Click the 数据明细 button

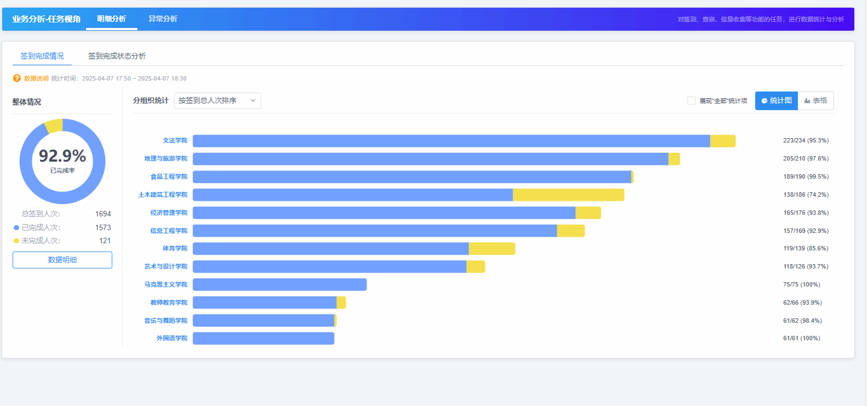(x=62, y=260)
